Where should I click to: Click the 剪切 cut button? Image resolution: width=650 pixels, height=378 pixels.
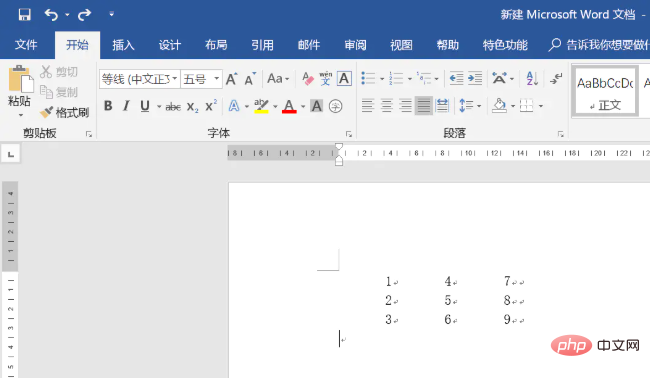[x=59, y=72]
